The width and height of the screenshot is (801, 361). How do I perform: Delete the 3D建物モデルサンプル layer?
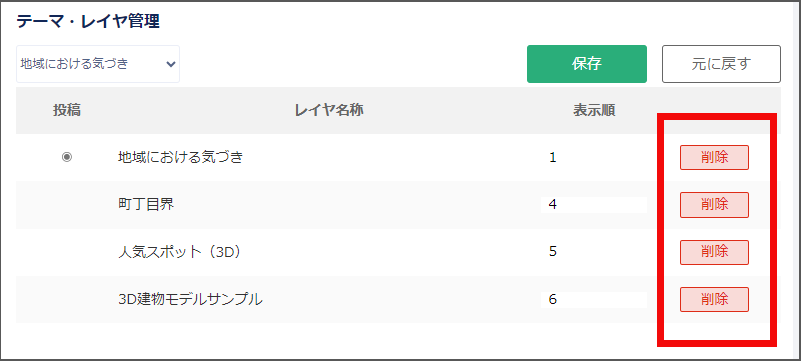pos(714,299)
